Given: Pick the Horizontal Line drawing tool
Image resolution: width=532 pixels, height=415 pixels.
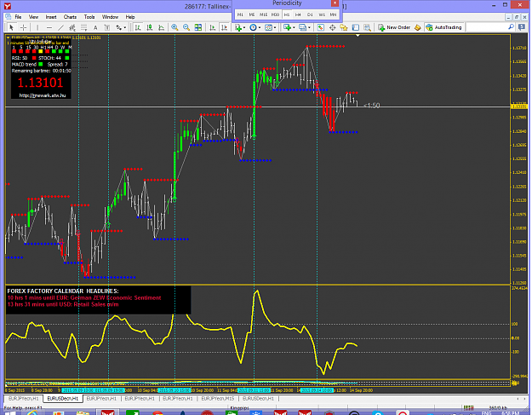Looking at the screenshot, I should point(49,27).
